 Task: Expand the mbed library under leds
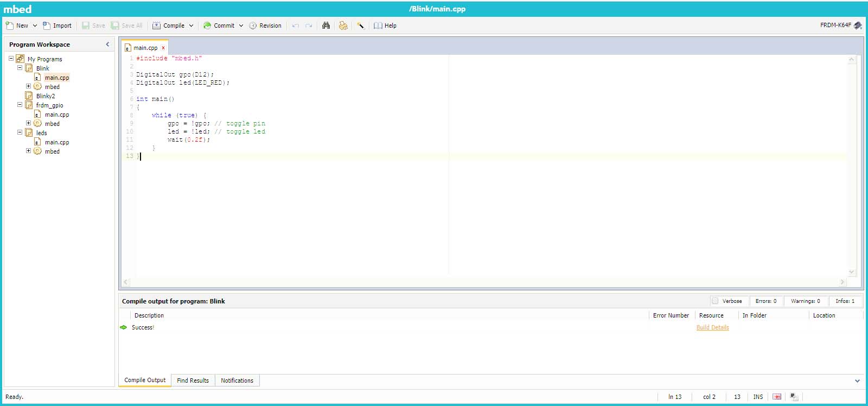click(28, 151)
